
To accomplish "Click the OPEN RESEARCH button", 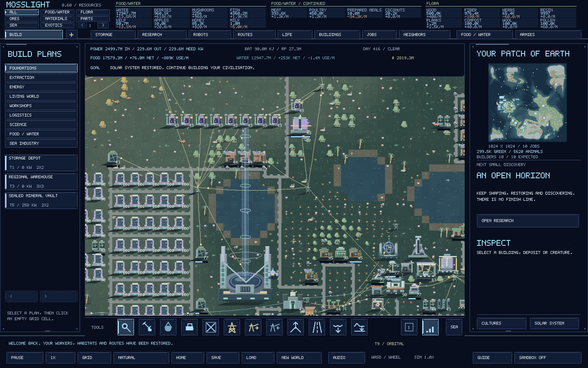I will [528, 221].
